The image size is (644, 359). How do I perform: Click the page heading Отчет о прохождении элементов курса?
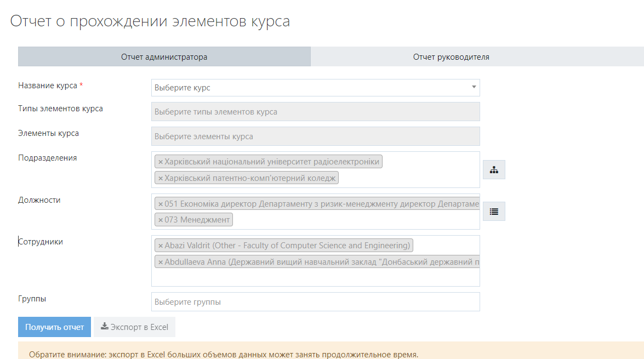(x=150, y=21)
